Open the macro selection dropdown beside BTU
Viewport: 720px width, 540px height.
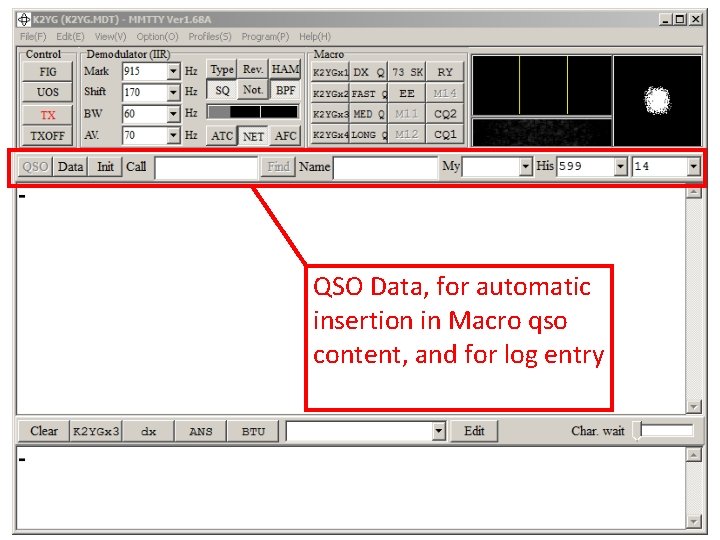[439, 431]
